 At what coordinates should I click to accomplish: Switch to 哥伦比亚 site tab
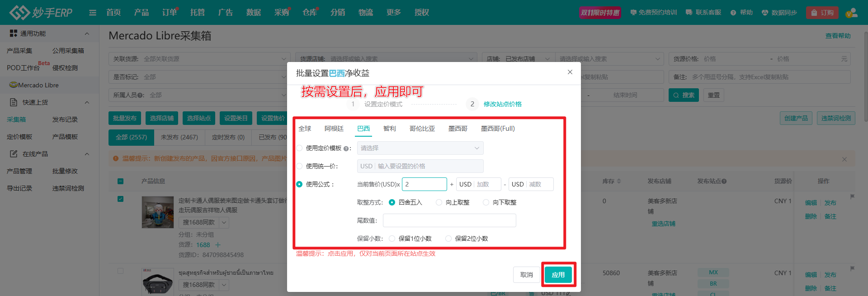[x=422, y=129]
